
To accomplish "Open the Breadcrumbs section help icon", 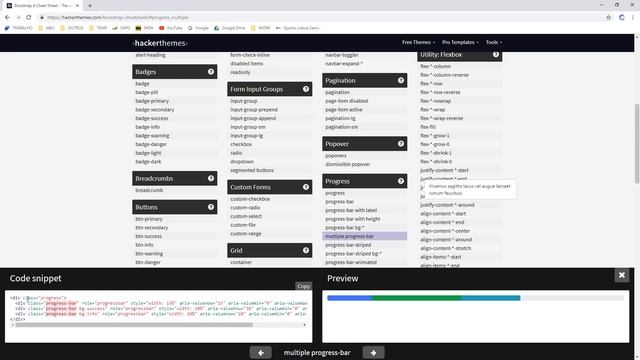I will pos(211,178).
